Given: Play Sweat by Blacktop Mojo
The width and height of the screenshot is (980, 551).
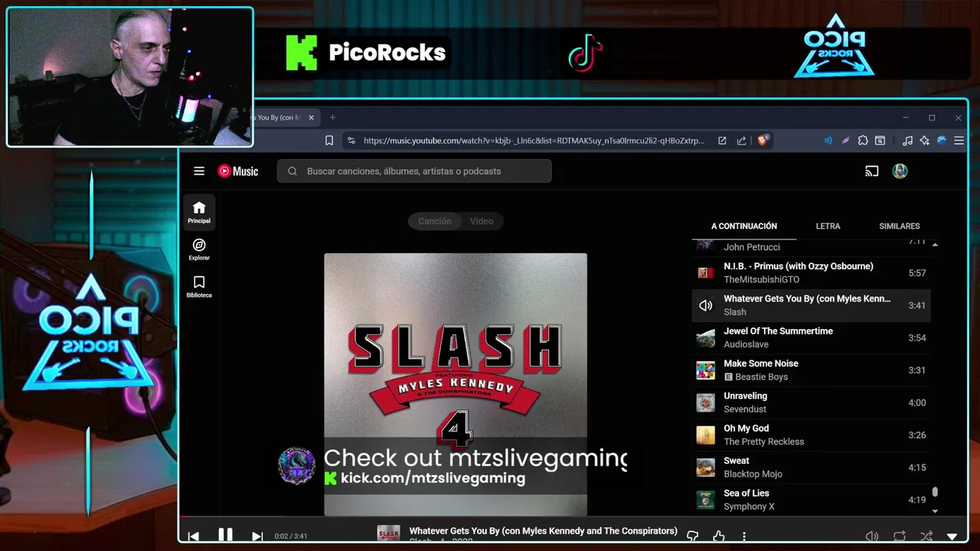Looking at the screenshot, I should tap(811, 468).
